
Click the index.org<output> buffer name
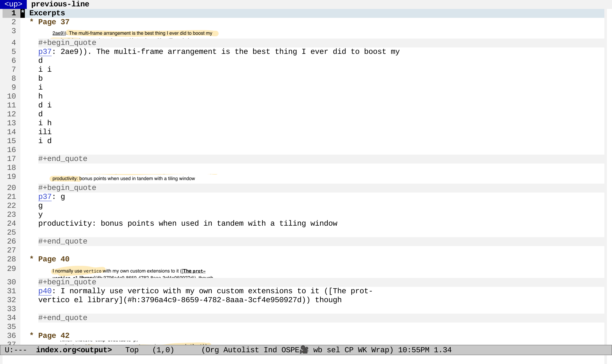tap(74, 350)
